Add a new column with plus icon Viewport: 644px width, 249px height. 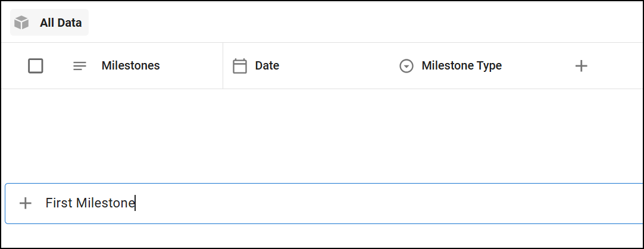pyautogui.click(x=582, y=66)
